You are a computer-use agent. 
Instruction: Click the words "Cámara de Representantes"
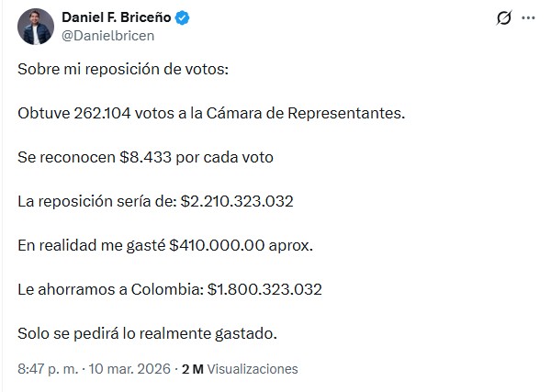(x=320, y=113)
